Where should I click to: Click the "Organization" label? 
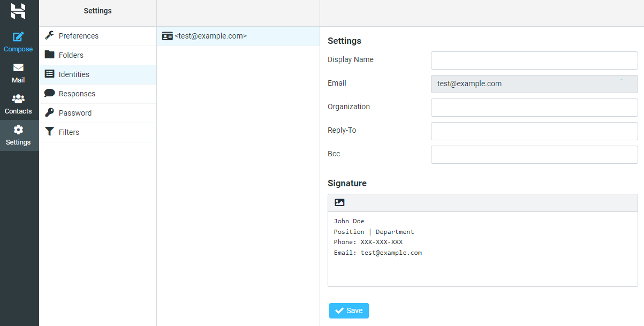[348, 107]
